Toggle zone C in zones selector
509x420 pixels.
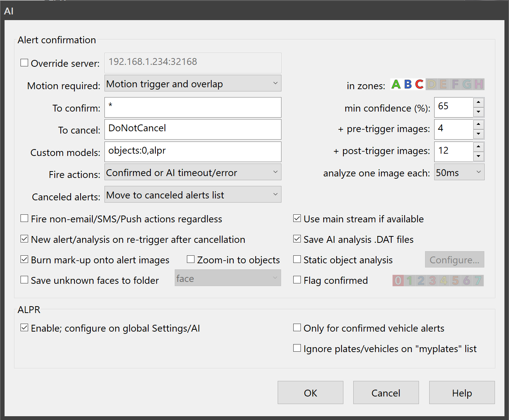pos(419,84)
